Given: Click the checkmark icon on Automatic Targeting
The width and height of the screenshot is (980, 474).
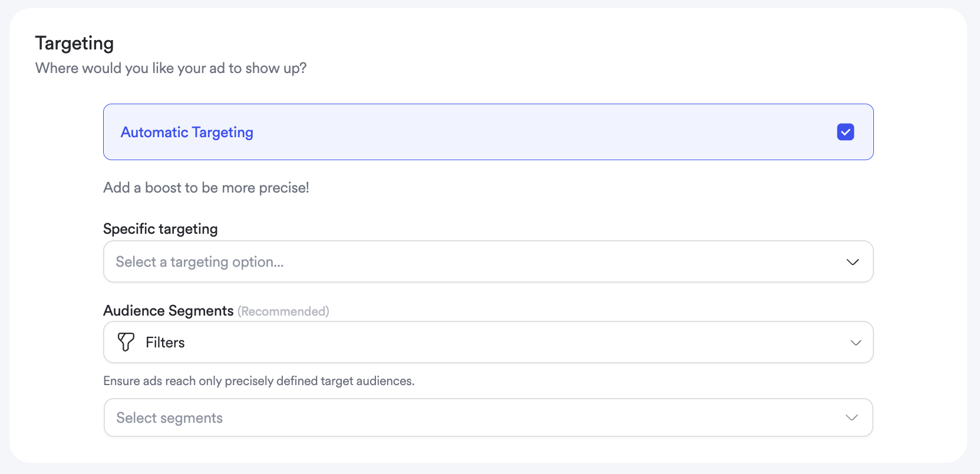Looking at the screenshot, I should [846, 132].
